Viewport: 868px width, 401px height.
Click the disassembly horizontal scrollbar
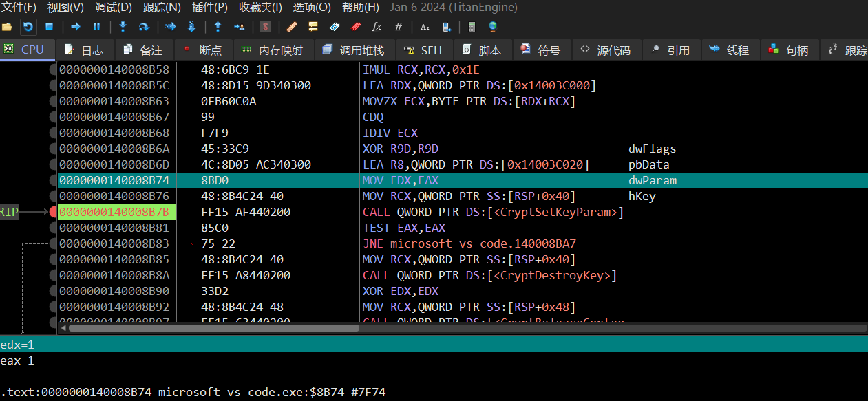[x=213, y=328]
